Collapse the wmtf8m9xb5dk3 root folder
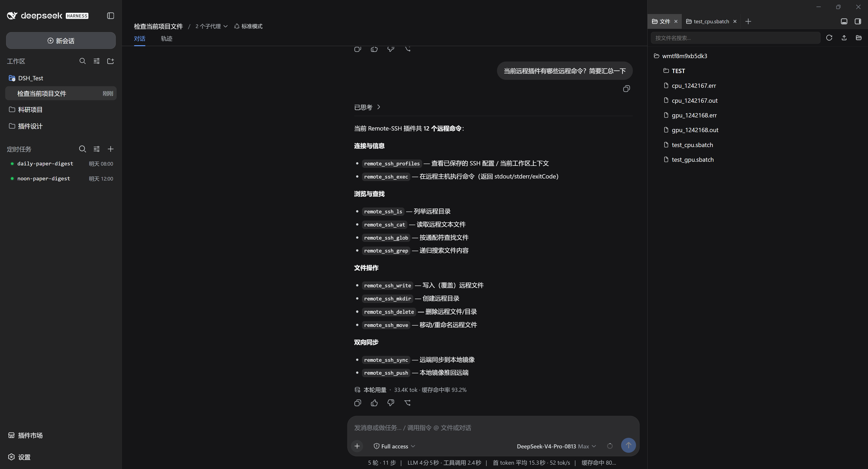 pyautogui.click(x=681, y=56)
